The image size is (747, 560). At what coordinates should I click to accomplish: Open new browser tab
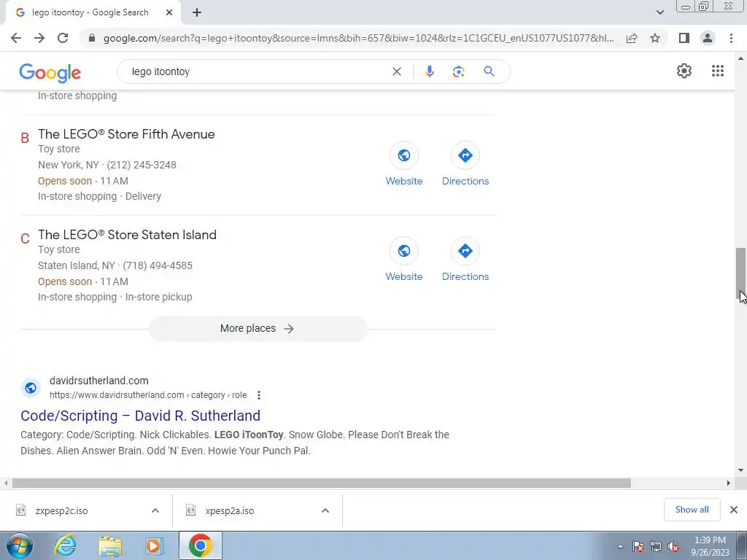pyautogui.click(x=197, y=13)
